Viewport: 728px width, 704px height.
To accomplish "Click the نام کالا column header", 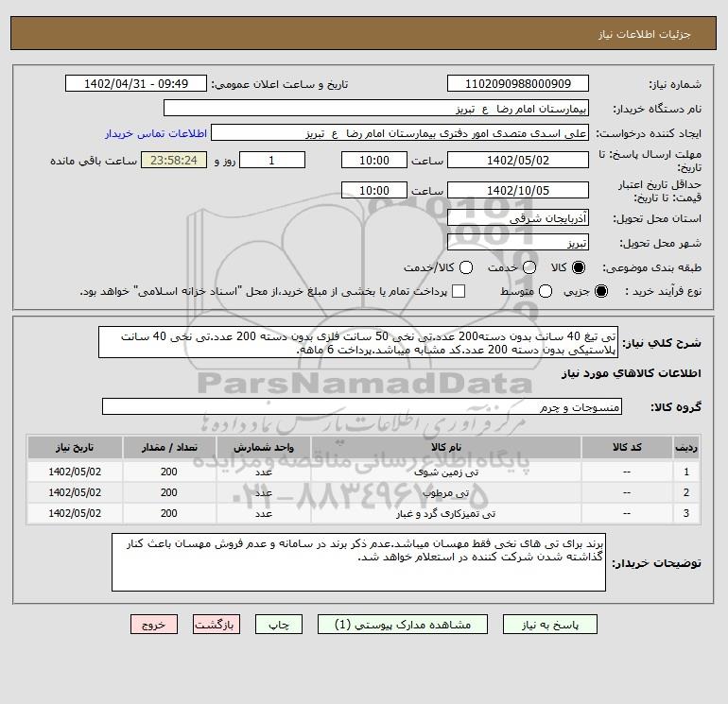I will click(445, 447).
